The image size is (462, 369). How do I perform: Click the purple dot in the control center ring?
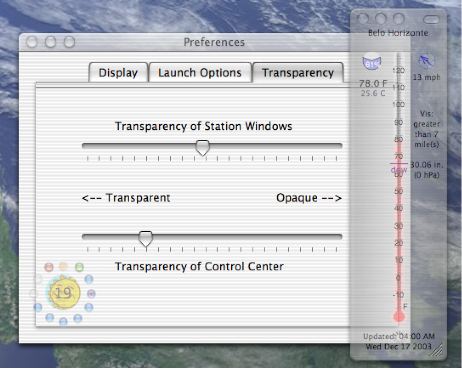click(x=91, y=294)
